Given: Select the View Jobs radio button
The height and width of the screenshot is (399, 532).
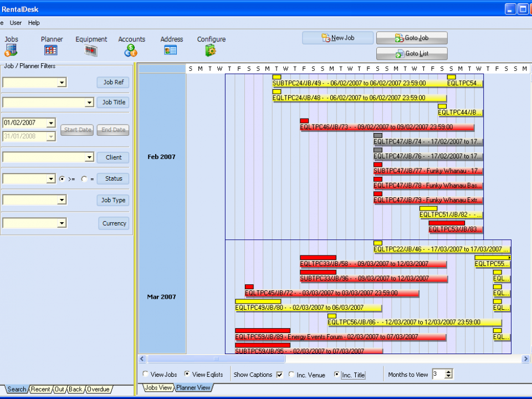Looking at the screenshot, I should tap(146, 375).
